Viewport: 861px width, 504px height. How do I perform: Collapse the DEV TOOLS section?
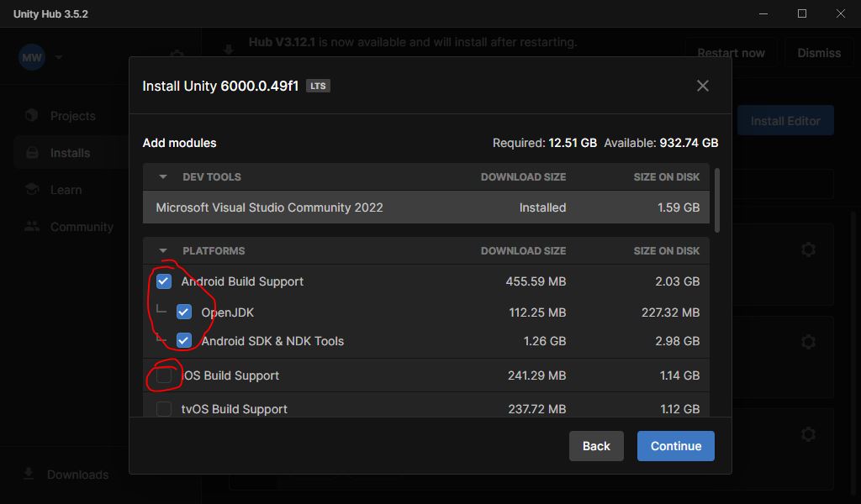click(163, 177)
